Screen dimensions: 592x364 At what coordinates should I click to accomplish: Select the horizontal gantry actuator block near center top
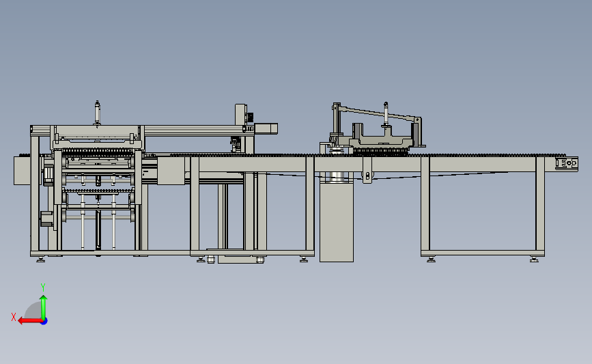click(x=266, y=128)
